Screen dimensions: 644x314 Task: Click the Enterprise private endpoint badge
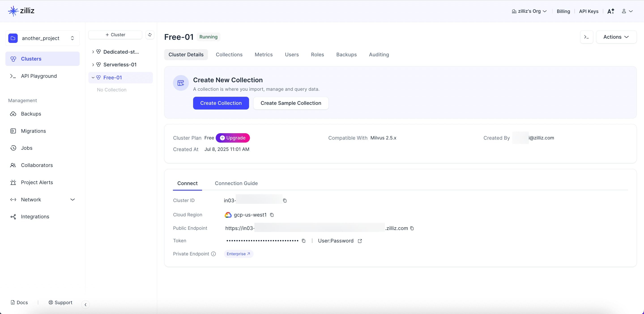click(239, 254)
